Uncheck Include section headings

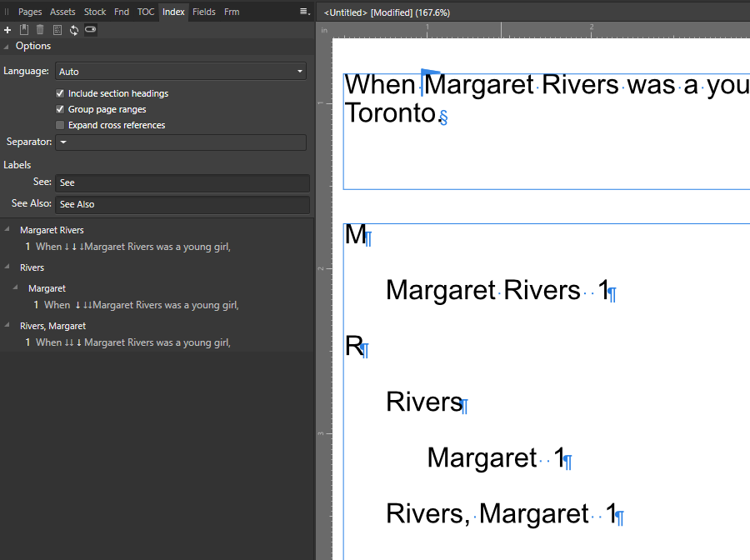60,93
